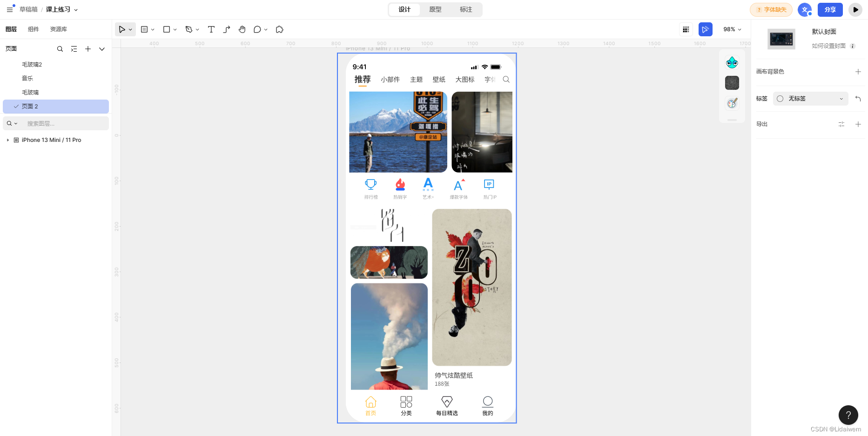Screen dimensions: 868x436
Task: Play the prototype preview
Action: point(855,10)
